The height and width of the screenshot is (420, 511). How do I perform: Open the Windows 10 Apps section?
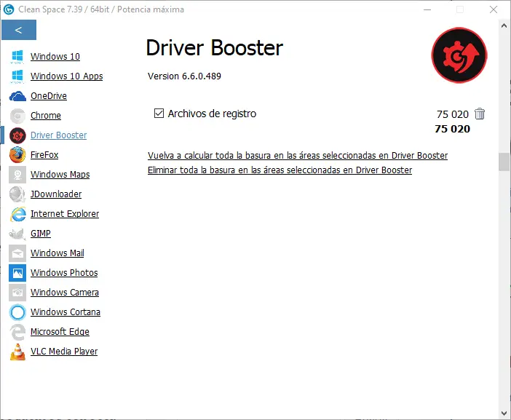coord(66,76)
